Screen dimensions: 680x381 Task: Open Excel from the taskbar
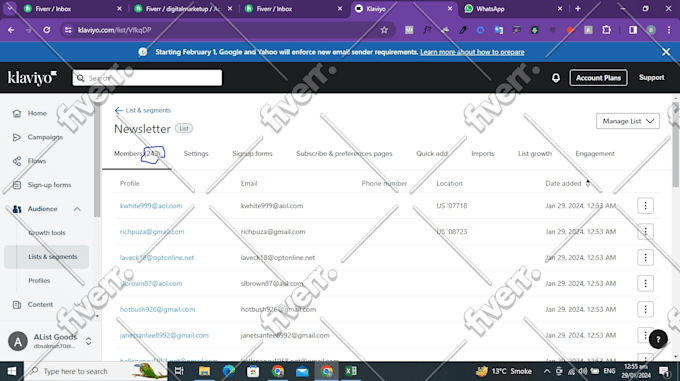[x=351, y=371]
